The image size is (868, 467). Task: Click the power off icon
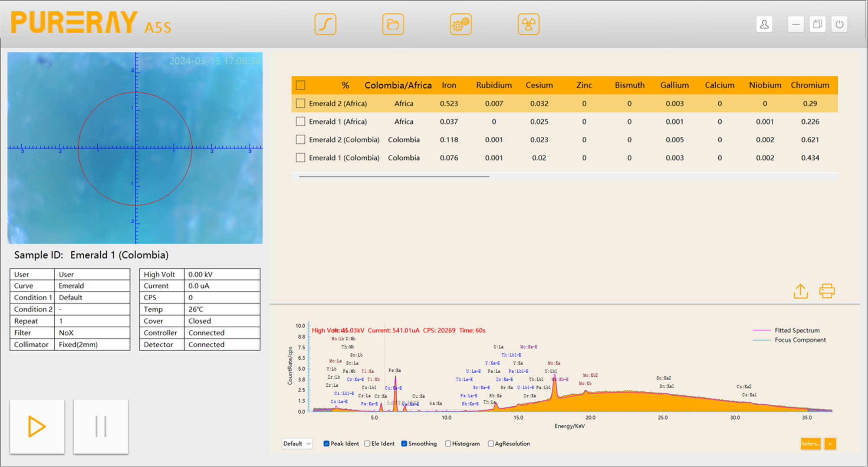point(839,24)
